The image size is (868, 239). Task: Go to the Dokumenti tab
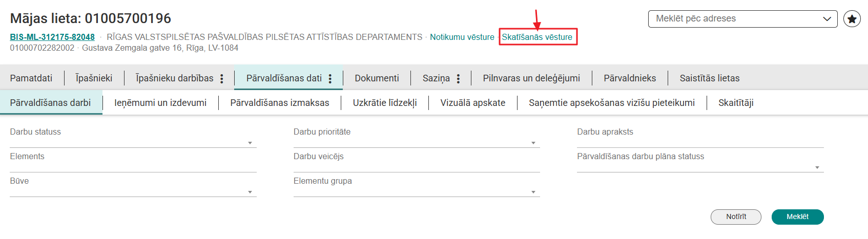coord(377,78)
